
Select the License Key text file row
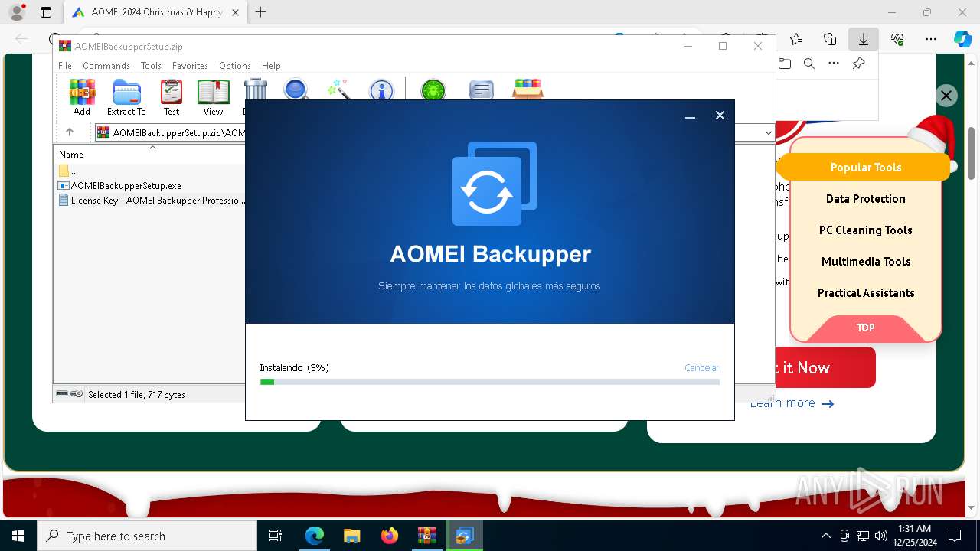coord(152,201)
